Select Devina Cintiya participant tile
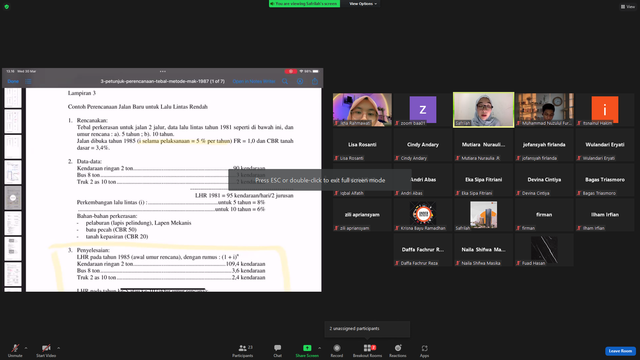Image resolution: width=640 pixels, height=360 pixels. click(544, 180)
